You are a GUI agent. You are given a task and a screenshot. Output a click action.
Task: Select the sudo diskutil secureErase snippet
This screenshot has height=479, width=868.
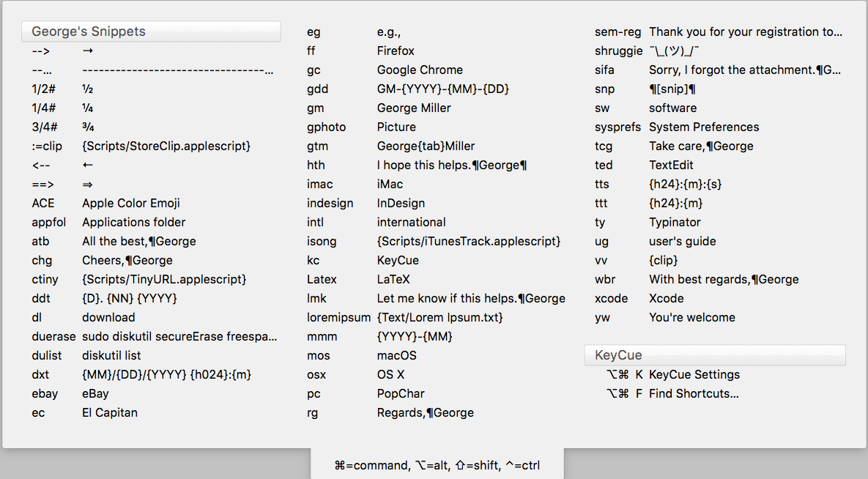[179, 337]
